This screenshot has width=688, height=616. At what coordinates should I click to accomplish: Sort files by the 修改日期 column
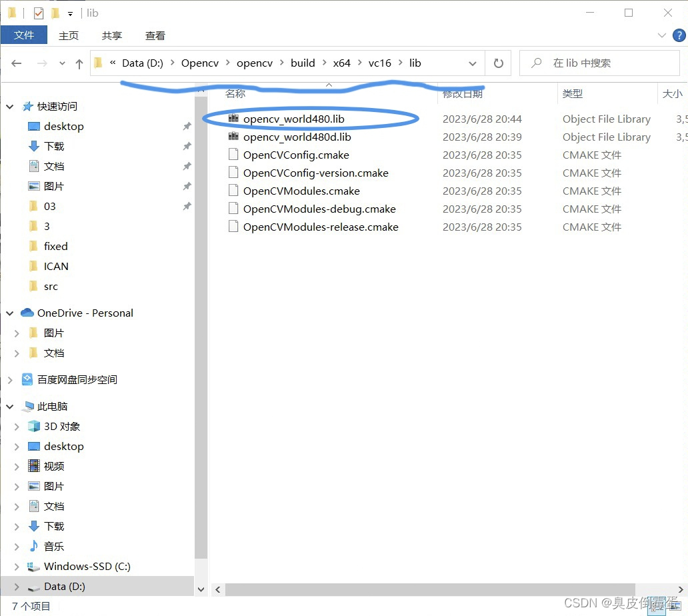[463, 93]
